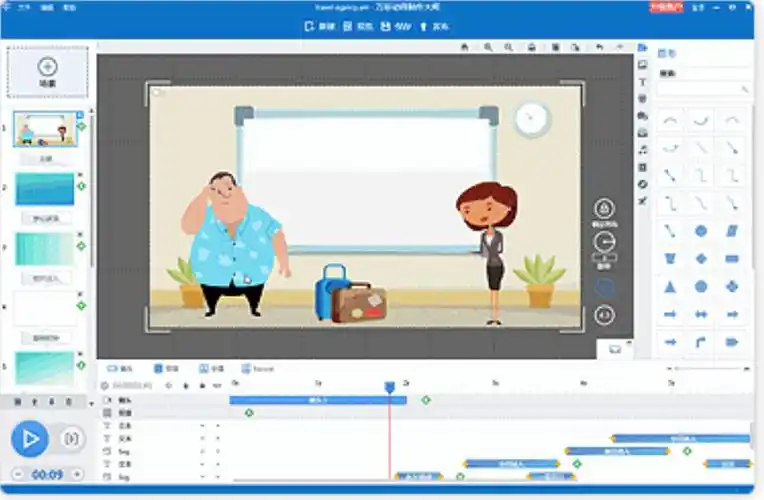Expand the chevron on the first Svg track
Viewport: 764px width, 500px height.
pyautogui.click(x=202, y=452)
